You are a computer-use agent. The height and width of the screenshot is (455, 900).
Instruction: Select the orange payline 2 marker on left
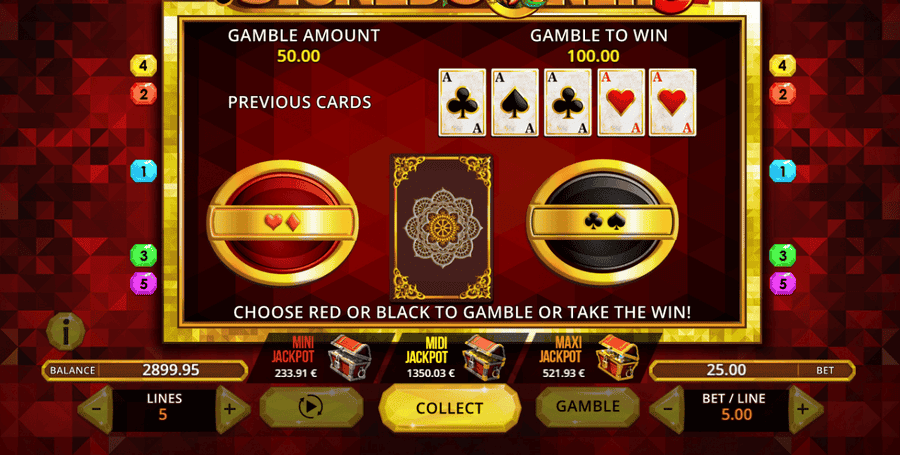click(143, 94)
